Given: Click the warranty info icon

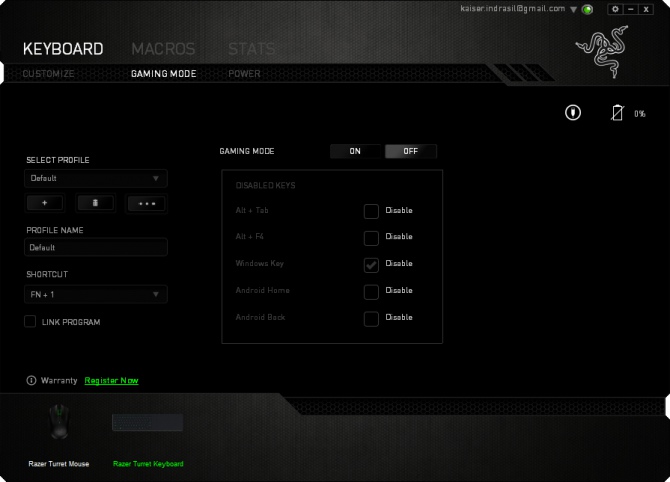Looking at the screenshot, I should [31, 381].
